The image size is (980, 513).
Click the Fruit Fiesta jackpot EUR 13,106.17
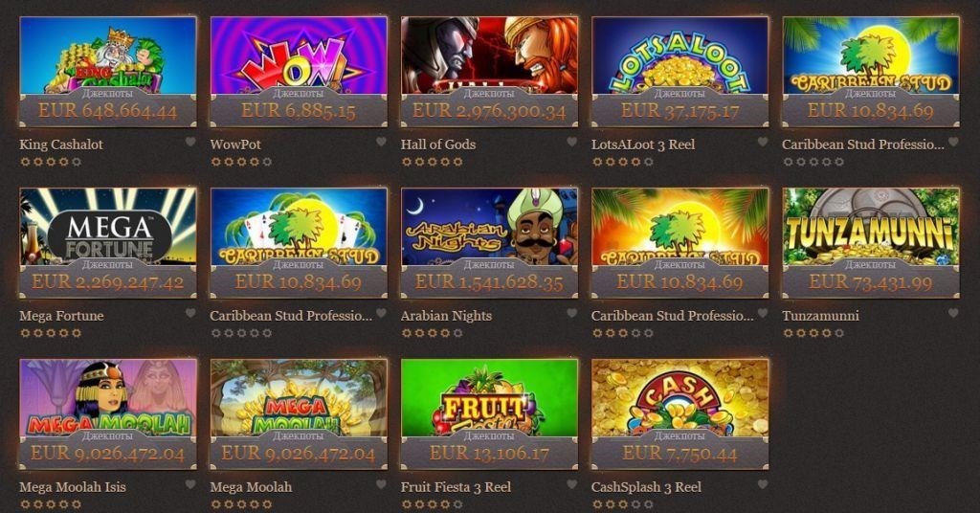489,453
